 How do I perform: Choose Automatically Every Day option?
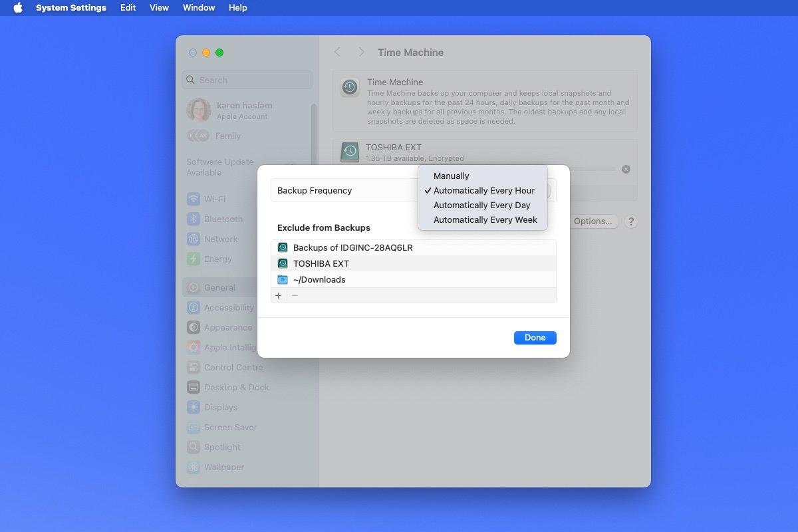point(481,205)
